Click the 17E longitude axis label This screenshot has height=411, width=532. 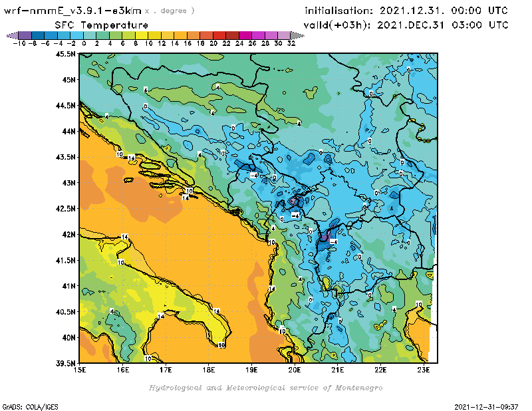click(x=166, y=370)
